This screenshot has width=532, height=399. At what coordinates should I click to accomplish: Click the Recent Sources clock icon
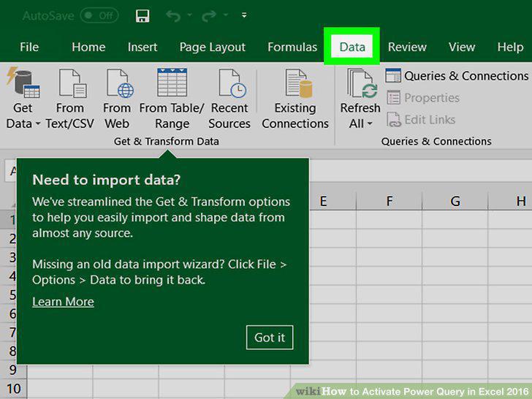tap(232, 83)
